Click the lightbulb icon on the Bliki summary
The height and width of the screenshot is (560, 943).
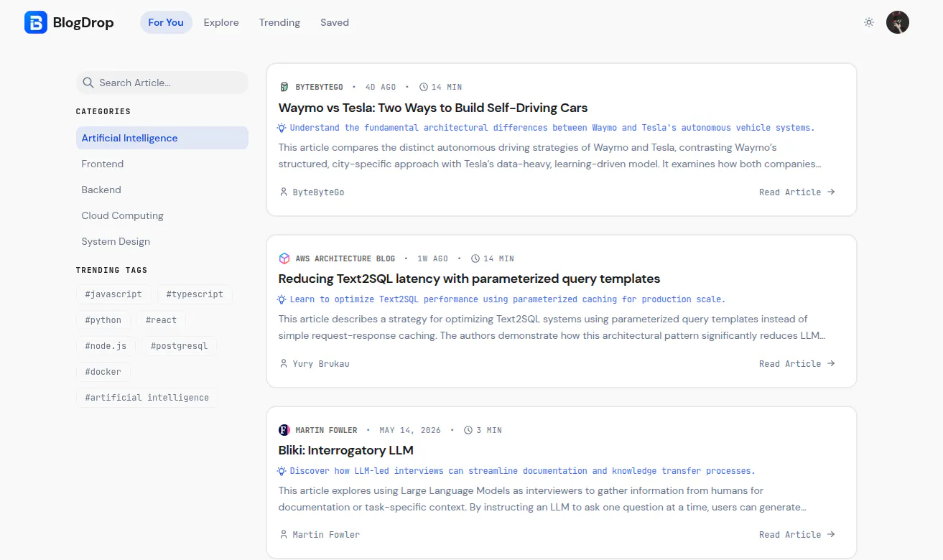click(x=282, y=471)
